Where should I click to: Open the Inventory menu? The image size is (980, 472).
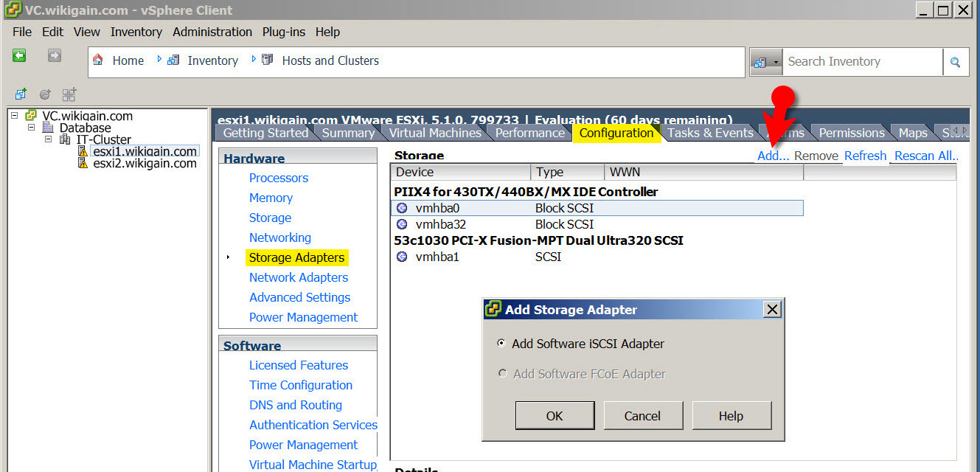tap(136, 32)
